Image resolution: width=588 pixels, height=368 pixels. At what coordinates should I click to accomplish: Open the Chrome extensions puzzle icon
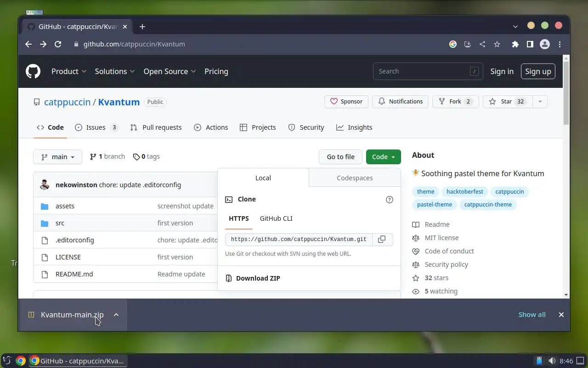coord(515,44)
